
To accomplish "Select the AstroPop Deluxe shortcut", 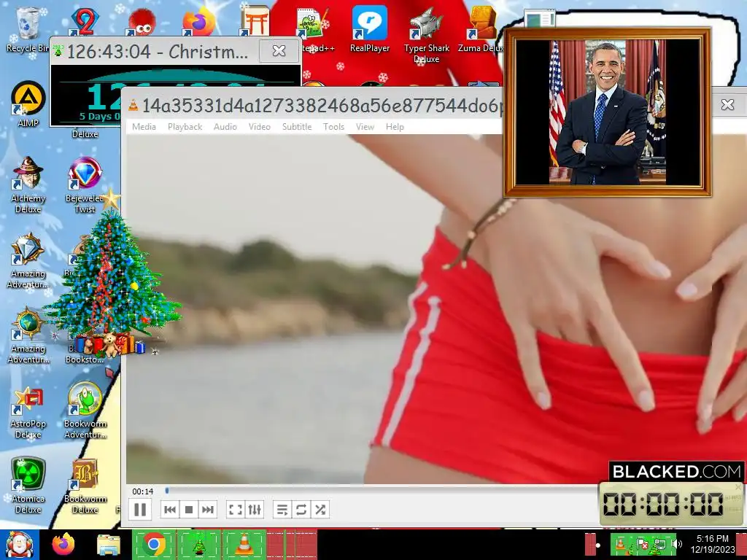I will 28,413.
